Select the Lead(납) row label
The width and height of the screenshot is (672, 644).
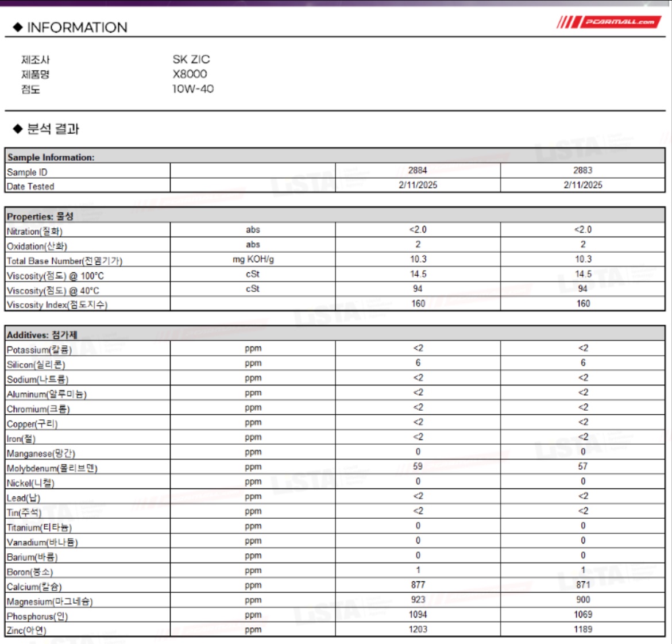coord(23,498)
